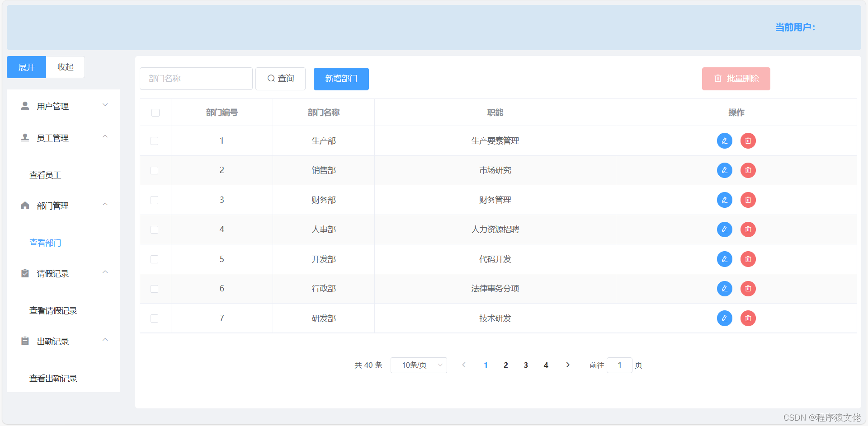
Task: Delete the 人事部 department row
Action: click(x=748, y=229)
